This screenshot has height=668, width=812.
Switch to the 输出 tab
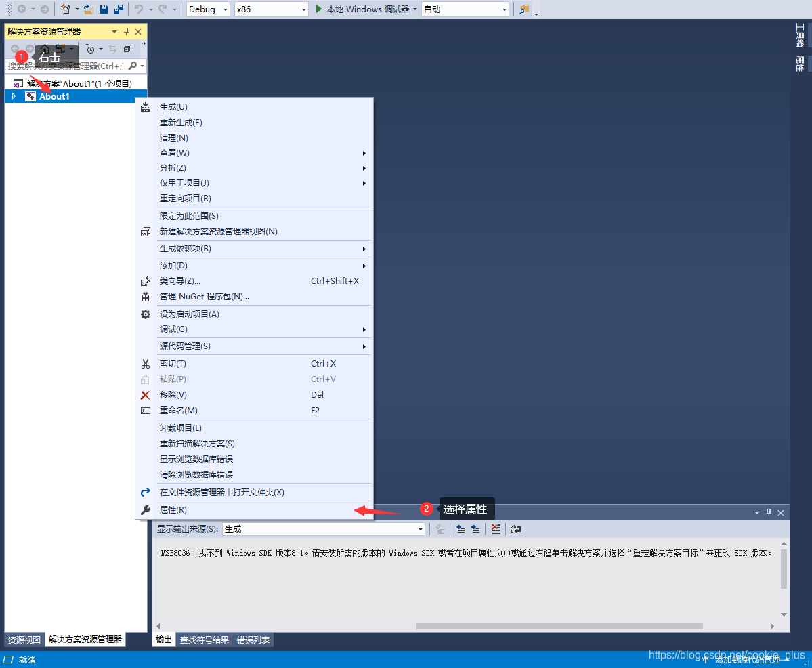164,640
